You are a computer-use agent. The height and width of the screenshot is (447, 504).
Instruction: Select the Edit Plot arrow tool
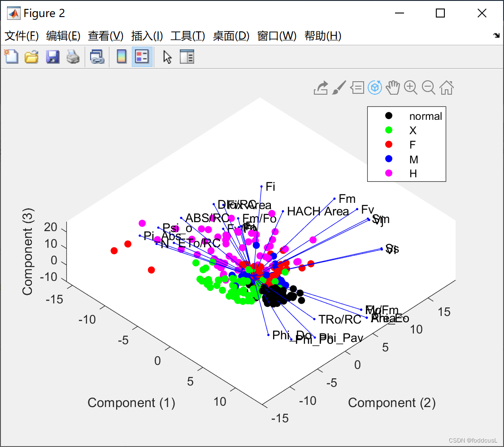pos(166,57)
